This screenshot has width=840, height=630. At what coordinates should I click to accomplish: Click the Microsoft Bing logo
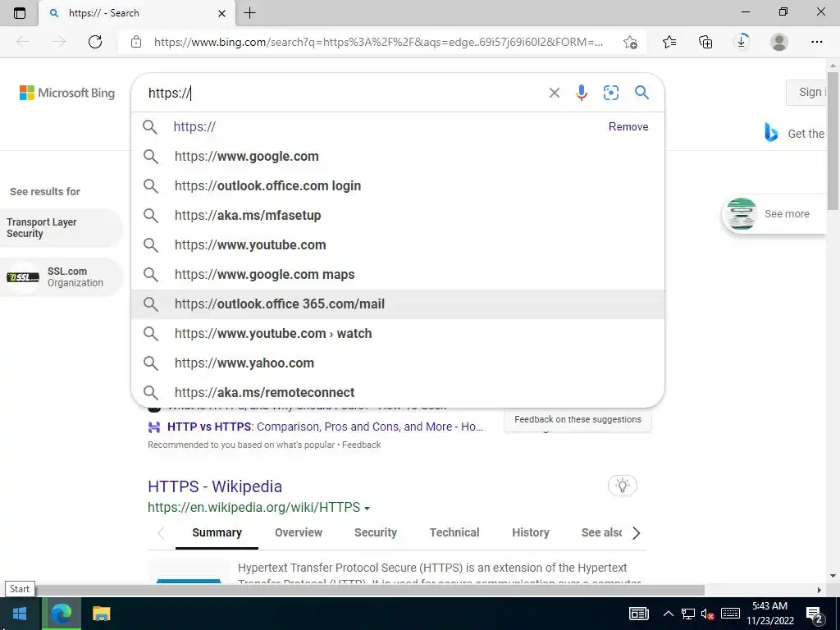(67, 93)
